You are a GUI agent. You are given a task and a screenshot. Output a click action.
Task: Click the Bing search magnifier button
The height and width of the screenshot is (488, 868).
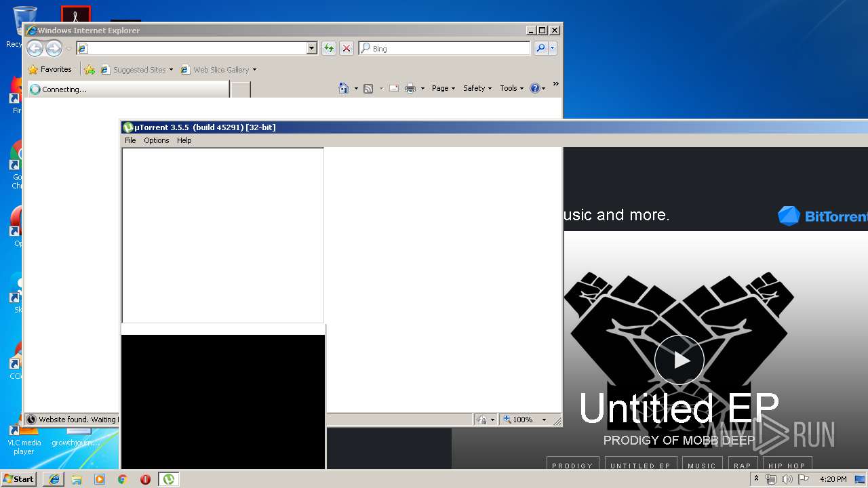tap(540, 48)
